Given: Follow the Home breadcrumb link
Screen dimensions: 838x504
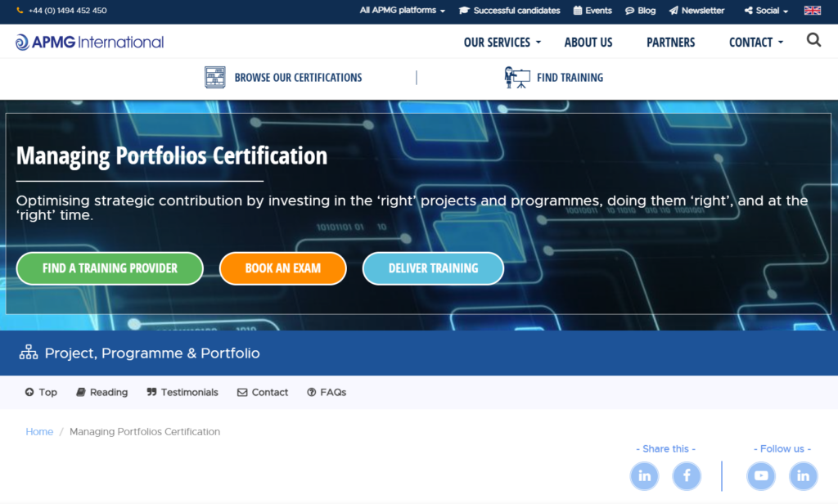Looking at the screenshot, I should 39,432.
